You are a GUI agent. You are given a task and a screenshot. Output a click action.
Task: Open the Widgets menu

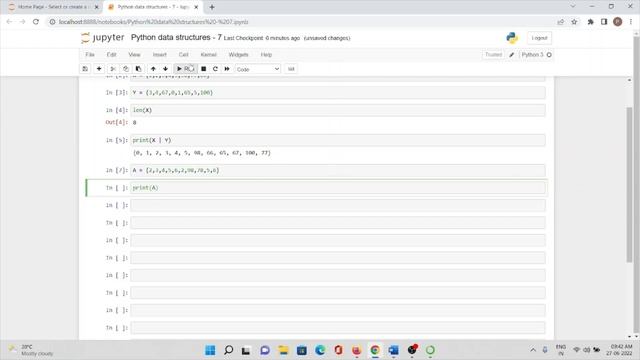(x=238, y=55)
